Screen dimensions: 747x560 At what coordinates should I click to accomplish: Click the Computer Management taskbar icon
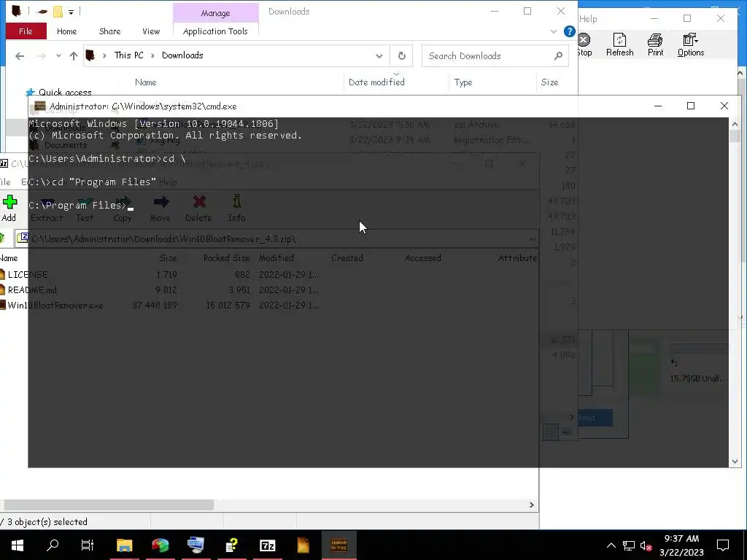[x=196, y=545]
